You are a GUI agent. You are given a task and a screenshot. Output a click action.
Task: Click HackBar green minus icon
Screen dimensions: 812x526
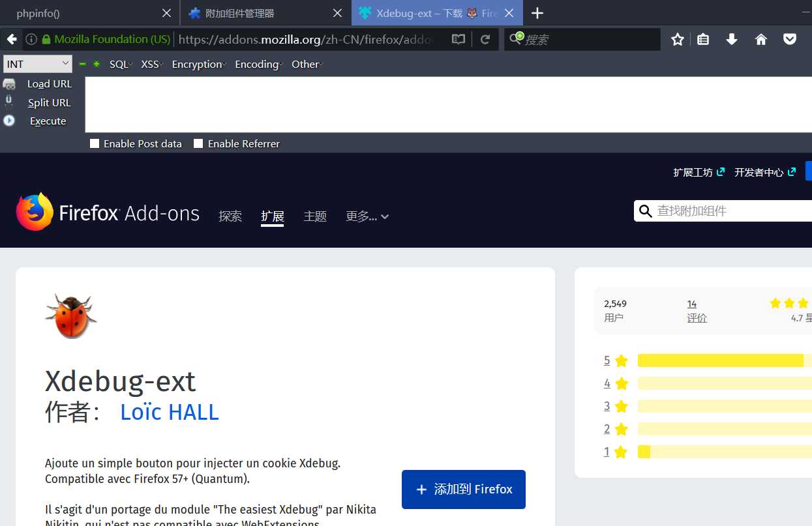[82, 64]
